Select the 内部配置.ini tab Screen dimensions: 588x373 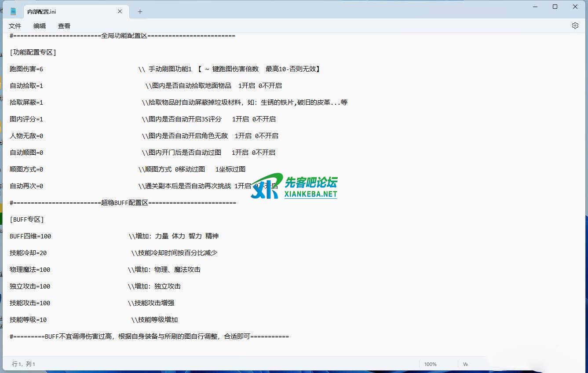click(x=66, y=12)
